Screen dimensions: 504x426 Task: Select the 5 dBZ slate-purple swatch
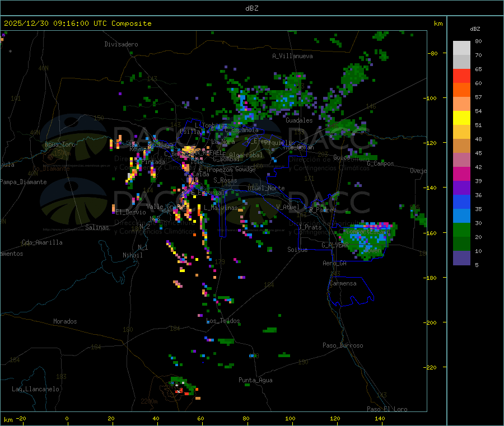(461, 258)
